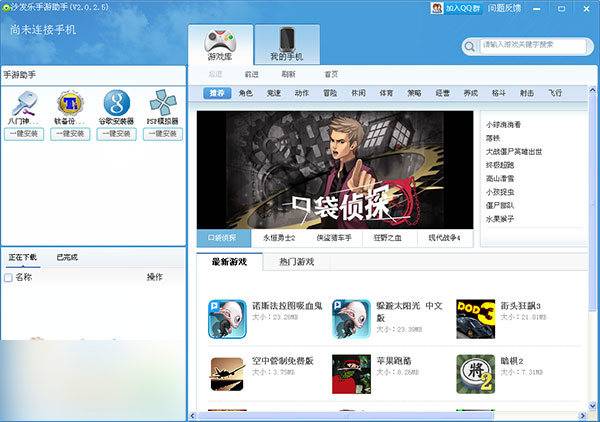Open the 空中管制免费版 airplane icon
The width and height of the screenshot is (600, 422).
pos(227,374)
